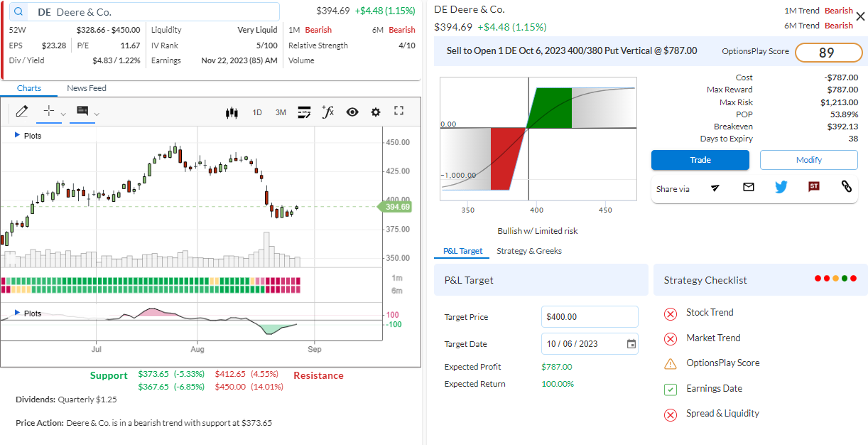Click the Strategy Checklist colored dots indicator

(836, 278)
